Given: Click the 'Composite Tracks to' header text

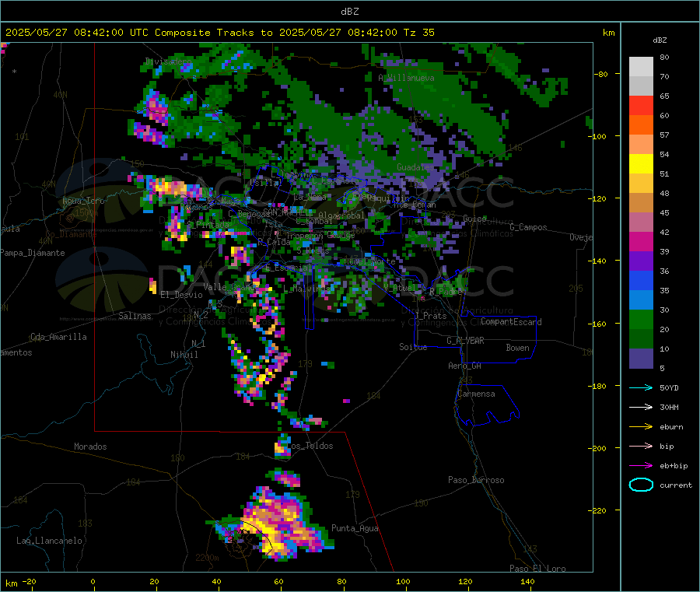Looking at the screenshot, I should 214,33.
